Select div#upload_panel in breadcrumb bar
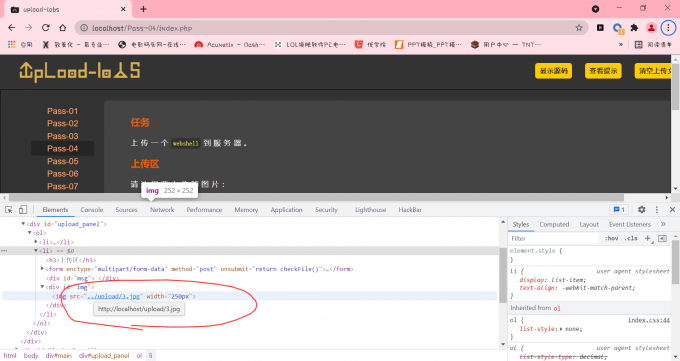This screenshot has width=680, height=361. pos(104,356)
